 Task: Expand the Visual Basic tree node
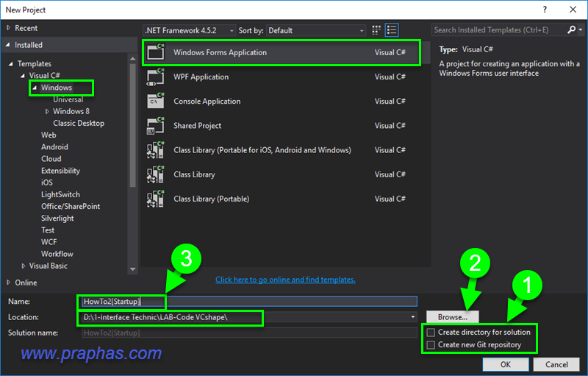click(23, 266)
